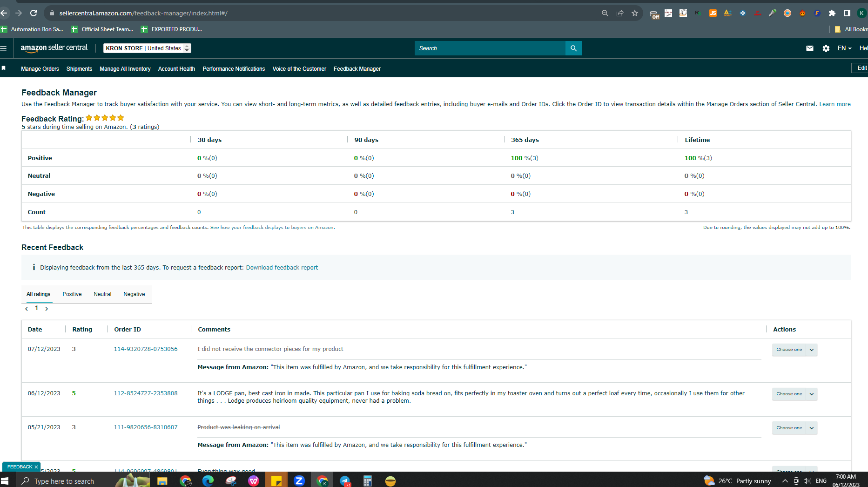This screenshot has width=868, height=487.
Task: Open the KRON STORE marketplace switcher
Action: (147, 48)
